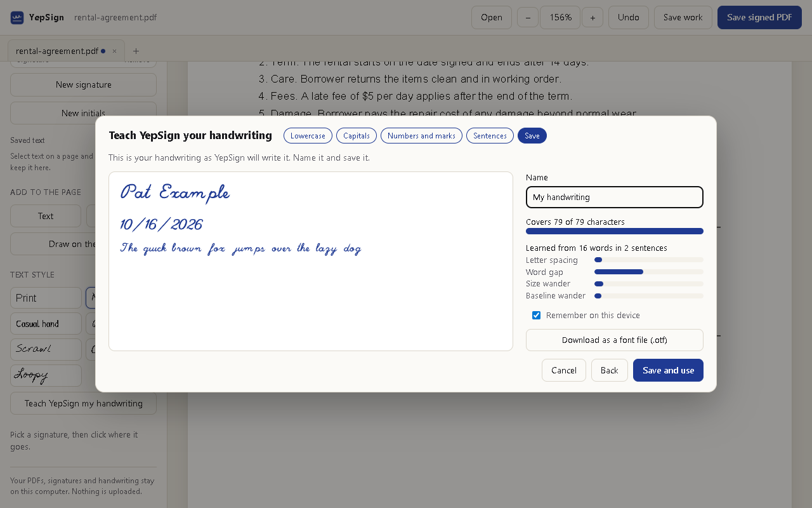Choose the Scrawl text style
Viewport: 812px width, 508px height.
click(x=46, y=349)
